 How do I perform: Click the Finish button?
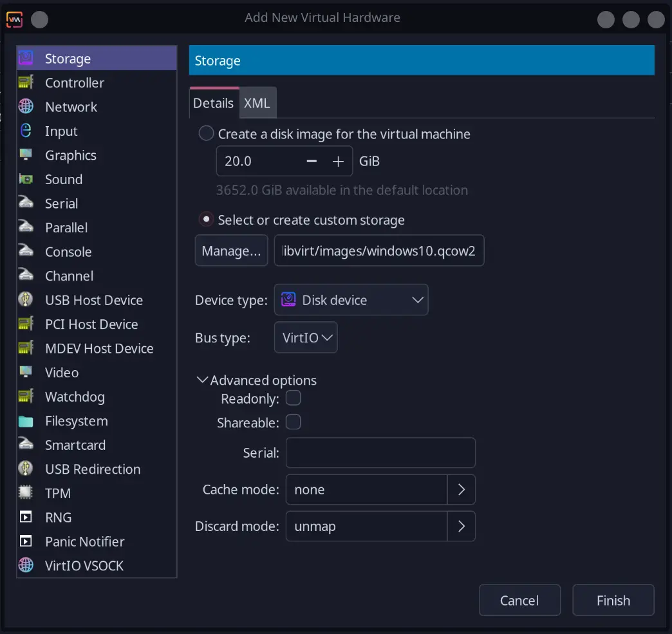(613, 600)
